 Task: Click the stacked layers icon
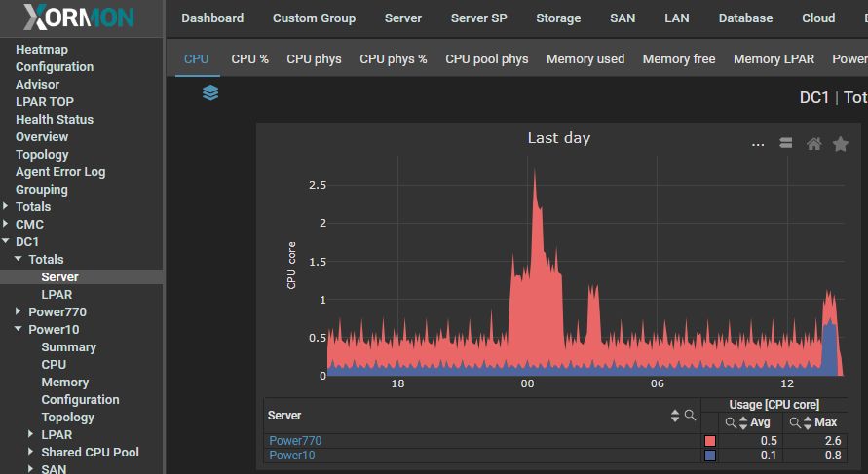coord(210,92)
